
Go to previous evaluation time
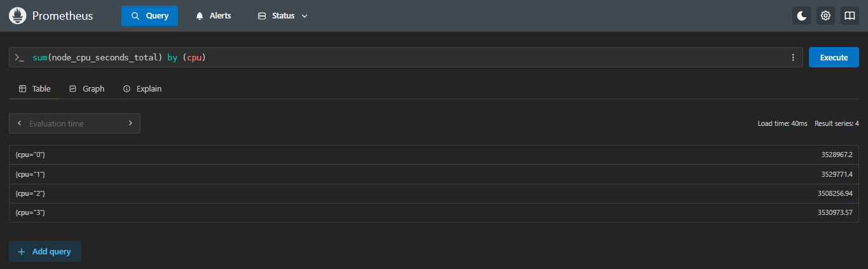coord(20,123)
